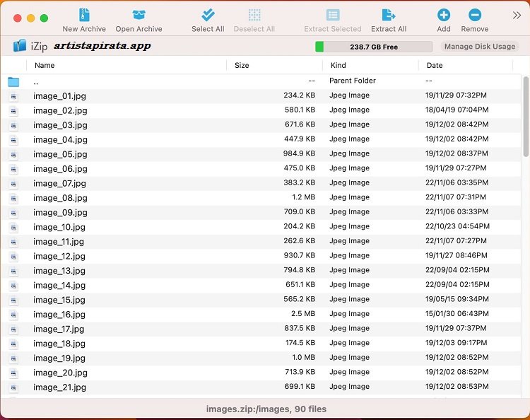Sort by the Size column header
The width and height of the screenshot is (530, 420).
pyautogui.click(x=242, y=65)
